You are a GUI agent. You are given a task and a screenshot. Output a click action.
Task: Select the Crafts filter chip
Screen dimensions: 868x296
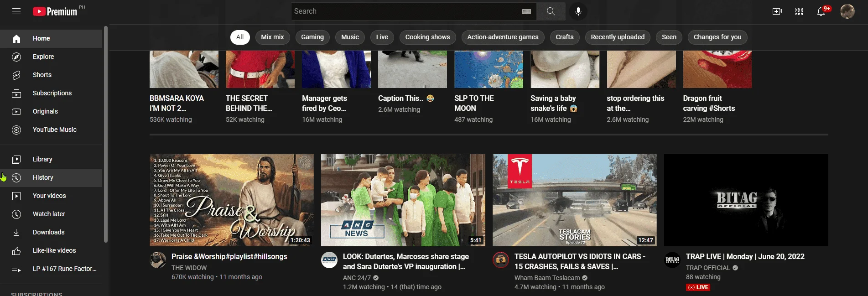tap(565, 37)
